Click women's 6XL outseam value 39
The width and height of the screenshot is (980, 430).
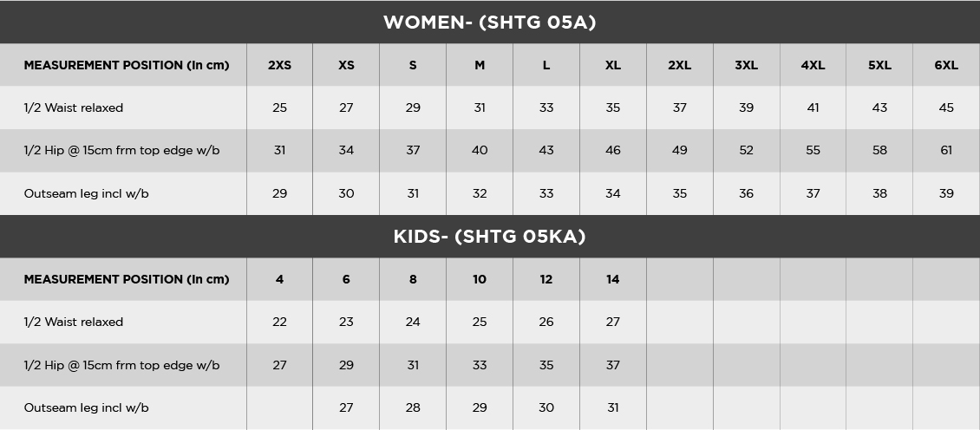946,193
